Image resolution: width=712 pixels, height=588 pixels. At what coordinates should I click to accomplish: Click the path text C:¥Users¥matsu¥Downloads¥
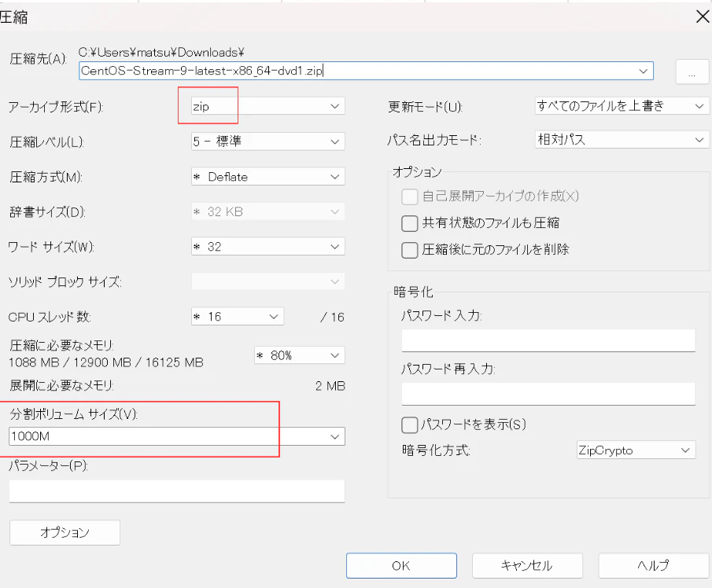[161, 53]
